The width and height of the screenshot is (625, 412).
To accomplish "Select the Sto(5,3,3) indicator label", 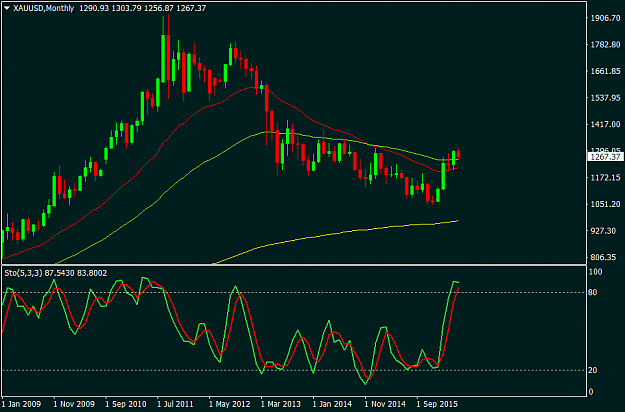I will (23, 273).
